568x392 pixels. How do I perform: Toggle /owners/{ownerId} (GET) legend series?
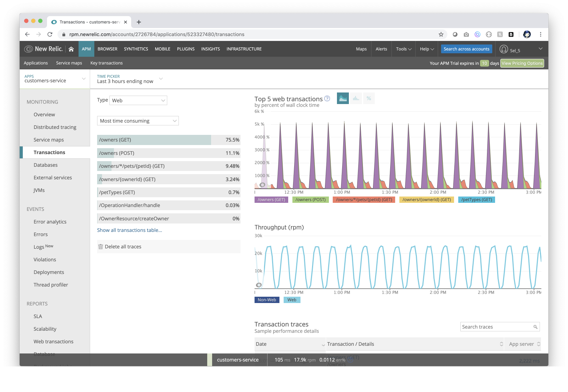click(x=427, y=200)
